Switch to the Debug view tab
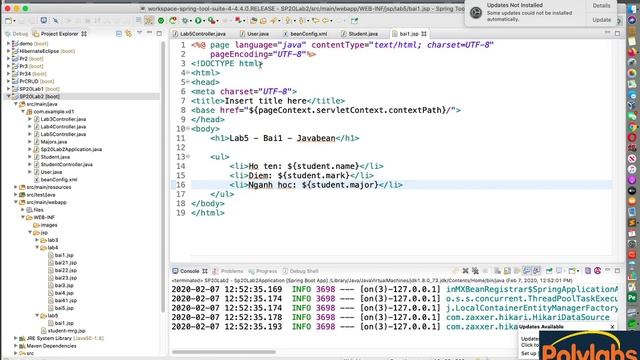Image resolution: width=640 pixels, height=360 pixels. (x=16, y=34)
